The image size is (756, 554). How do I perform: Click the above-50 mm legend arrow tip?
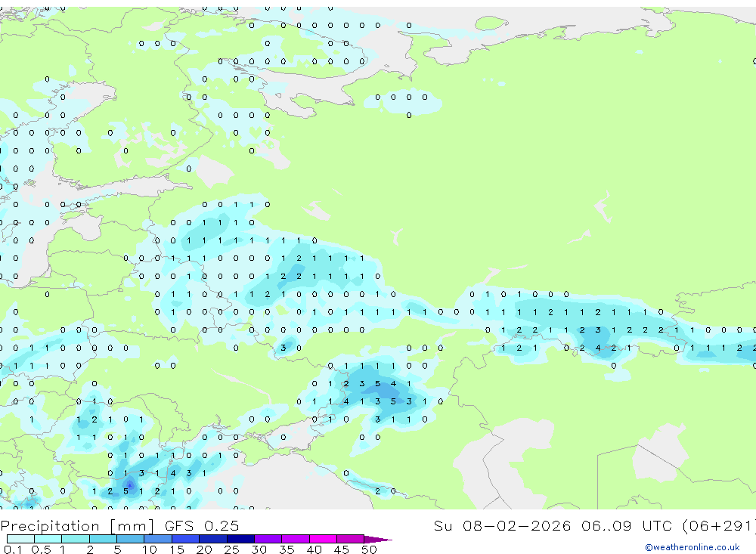[x=378, y=539]
